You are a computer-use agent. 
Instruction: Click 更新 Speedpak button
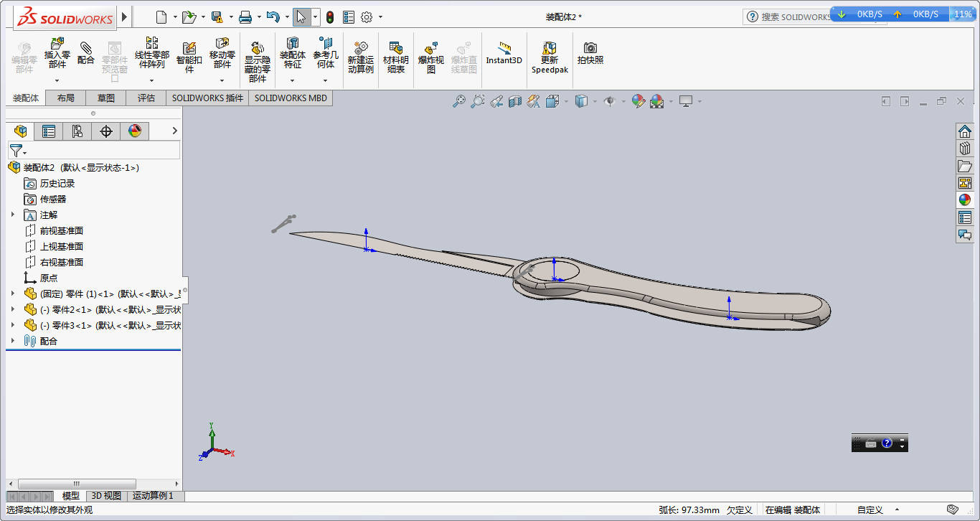pos(550,57)
